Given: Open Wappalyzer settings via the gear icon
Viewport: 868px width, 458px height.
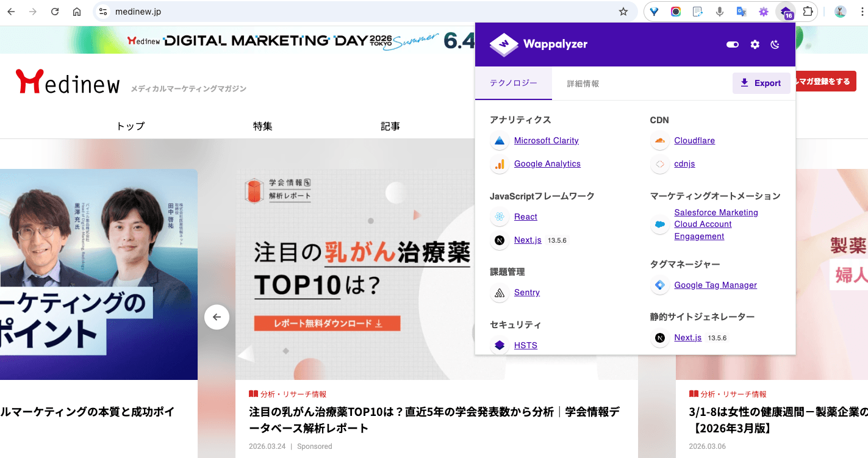Looking at the screenshot, I should tap(755, 44).
